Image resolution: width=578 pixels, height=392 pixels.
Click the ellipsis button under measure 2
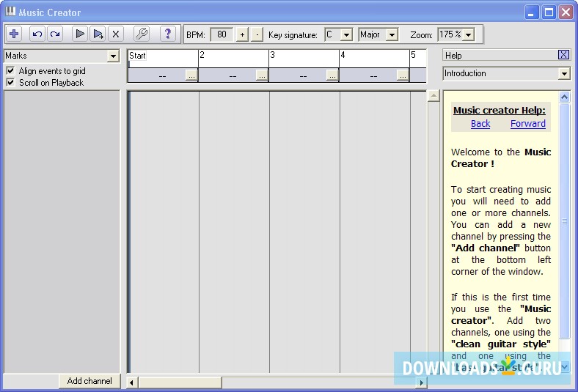point(262,75)
